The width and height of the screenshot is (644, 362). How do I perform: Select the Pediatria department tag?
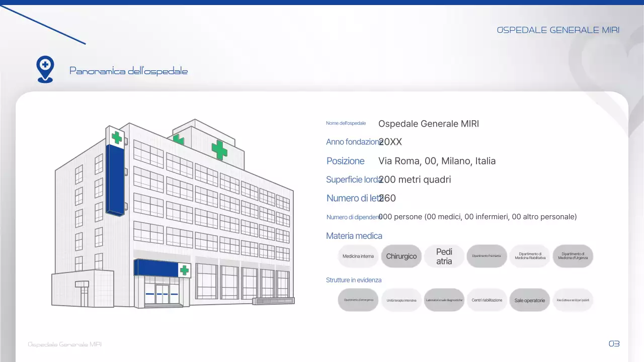pos(444,256)
